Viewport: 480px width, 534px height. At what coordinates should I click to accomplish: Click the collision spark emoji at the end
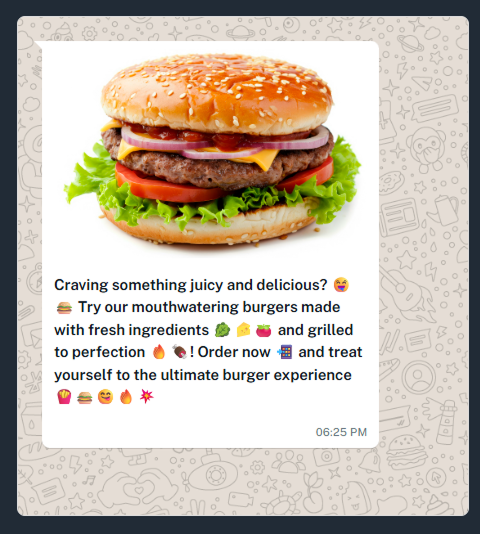coord(146,396)
